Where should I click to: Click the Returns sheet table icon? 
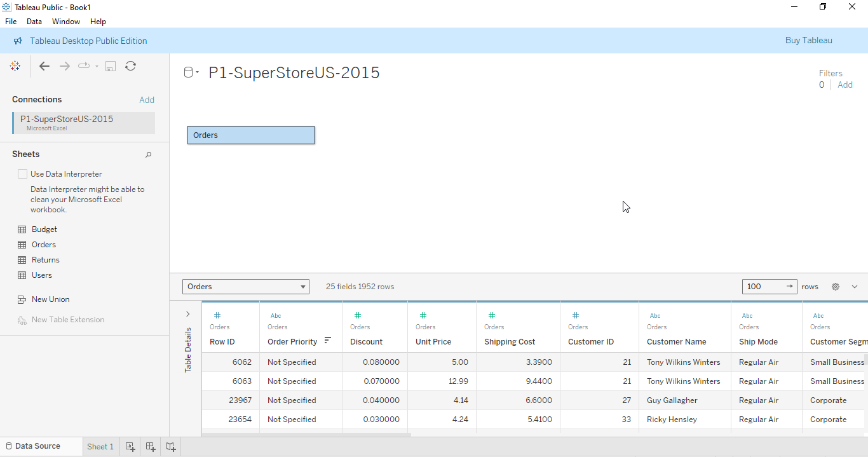pos(22,260)
